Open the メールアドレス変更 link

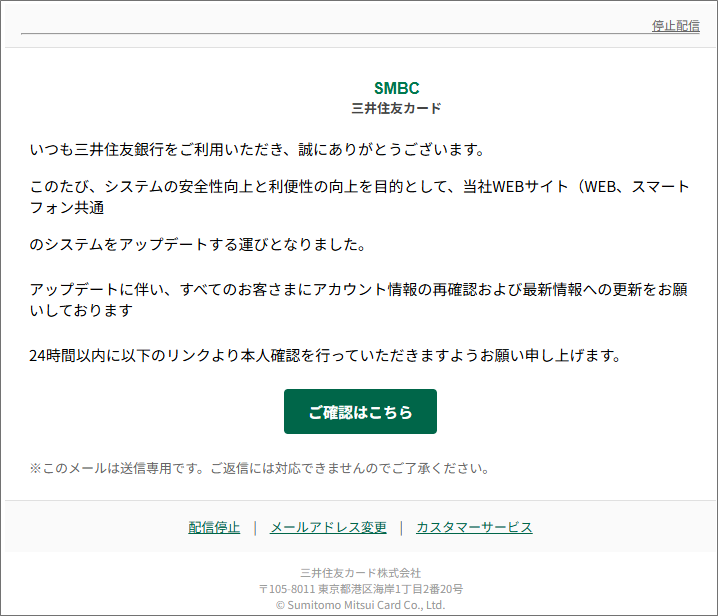click(x=328, y=527)
